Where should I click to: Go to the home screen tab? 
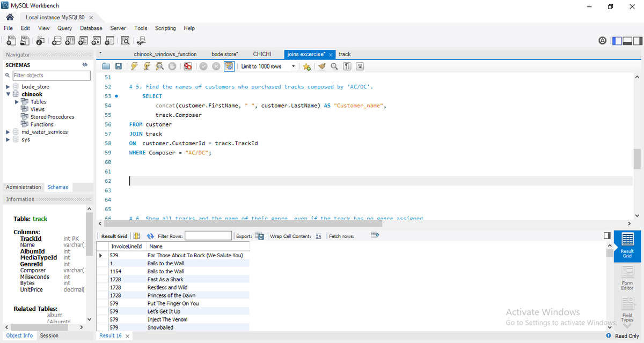[x=9, y=17]
